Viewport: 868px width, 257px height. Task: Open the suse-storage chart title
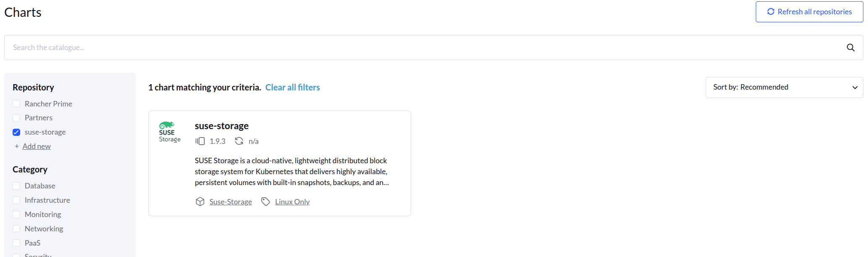click(x=222, y=126)
